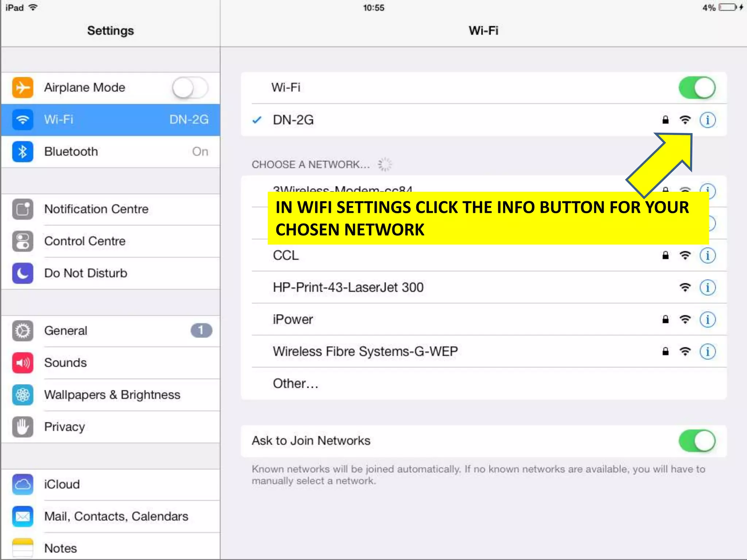Tap lock icon on DN-2G row

[666, 120]
